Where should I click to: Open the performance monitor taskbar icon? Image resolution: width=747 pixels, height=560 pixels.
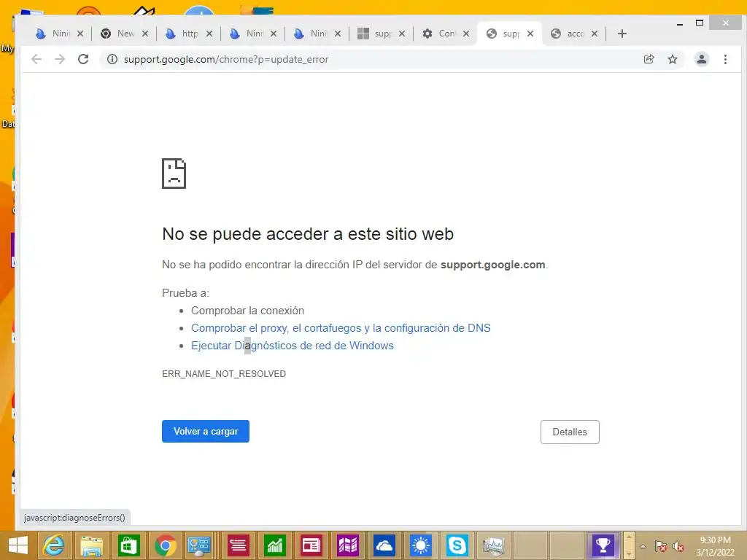(494, 545)
